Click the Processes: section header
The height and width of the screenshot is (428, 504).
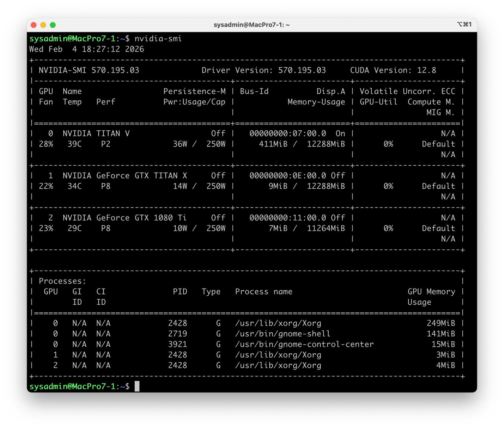[x=62, y=281]
